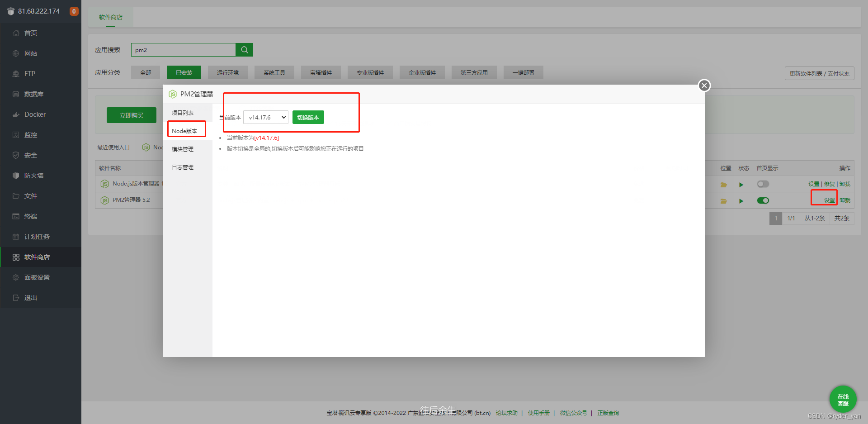Open the 微信公众号 footer link
Viewport: 868px width, 424px height.
[574, 413]
